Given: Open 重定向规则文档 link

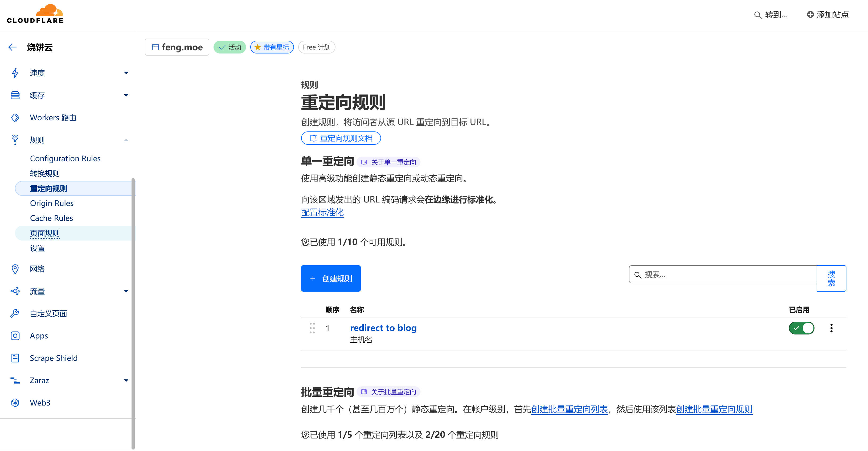Looking at the screenshot, I should 341,138.
